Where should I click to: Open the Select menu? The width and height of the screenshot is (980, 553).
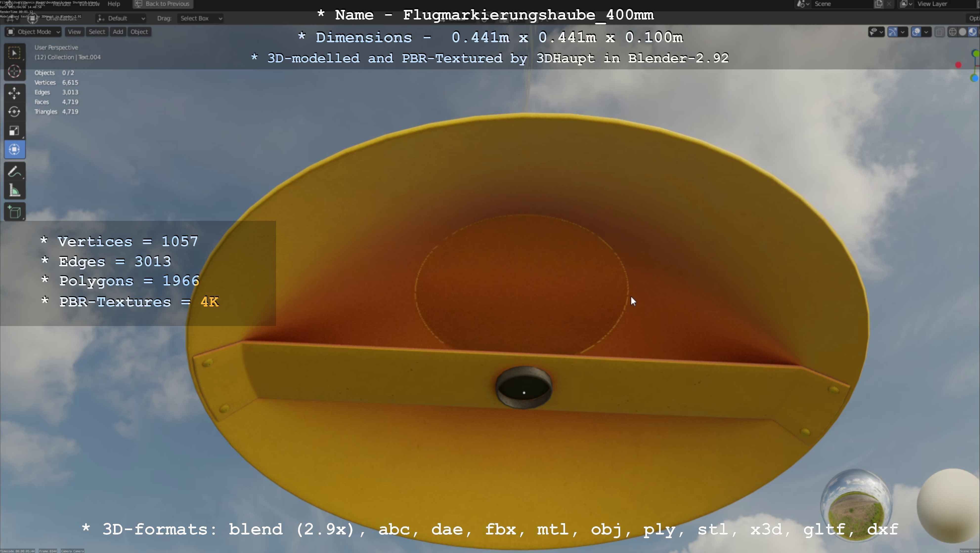pyautogui.click(x=97, y=32)
